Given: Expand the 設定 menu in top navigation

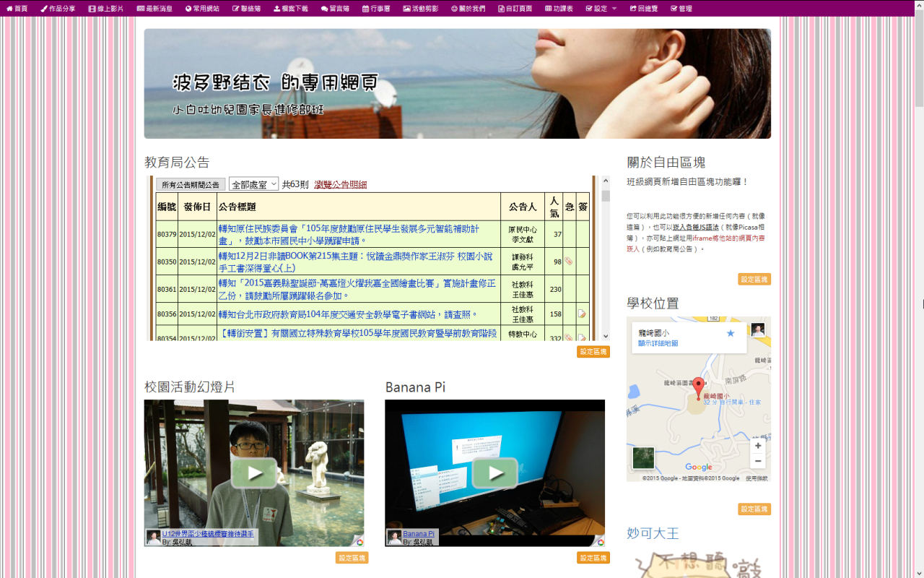Looking at the screenshot, I should [601, 9].
